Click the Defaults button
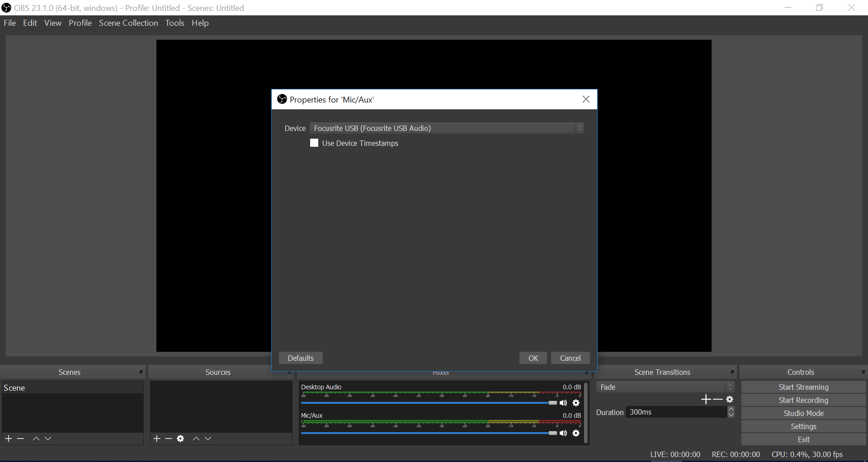 click(x=301, y=358)
